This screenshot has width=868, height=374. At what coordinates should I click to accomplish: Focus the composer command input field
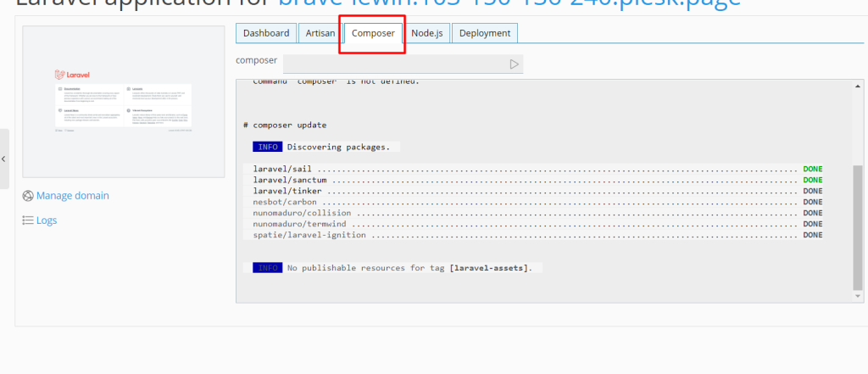(395, 64)
